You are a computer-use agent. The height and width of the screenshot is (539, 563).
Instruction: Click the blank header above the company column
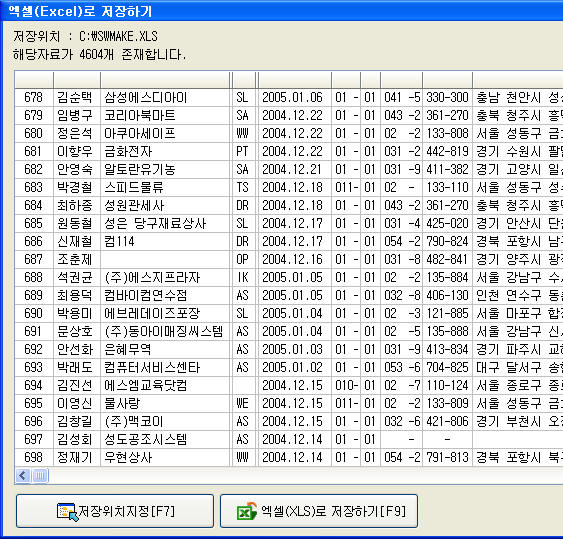[165, 80]
